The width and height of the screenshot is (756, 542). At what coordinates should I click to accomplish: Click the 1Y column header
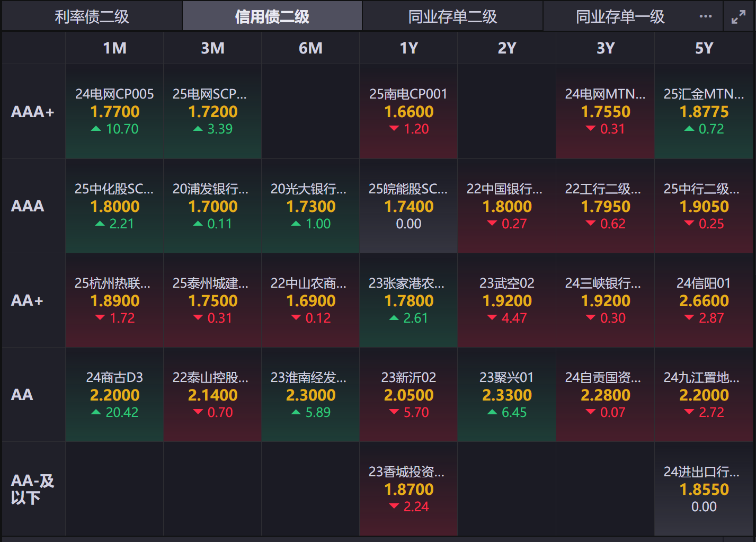coord(408,48)
